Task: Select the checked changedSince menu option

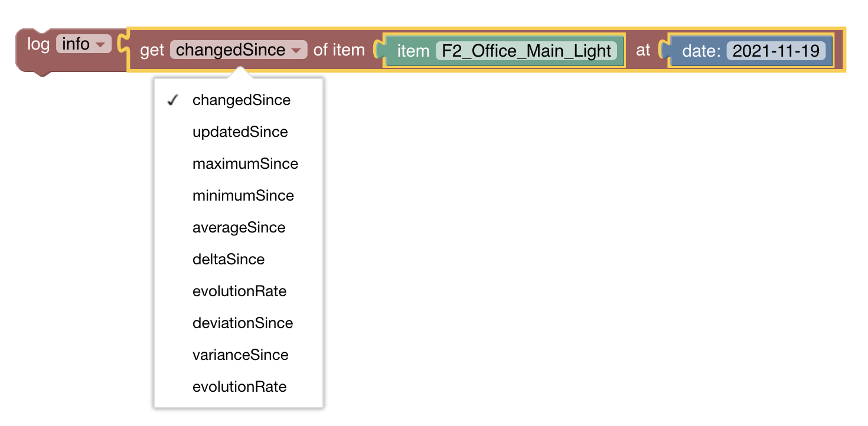Action: click(239, 100)
